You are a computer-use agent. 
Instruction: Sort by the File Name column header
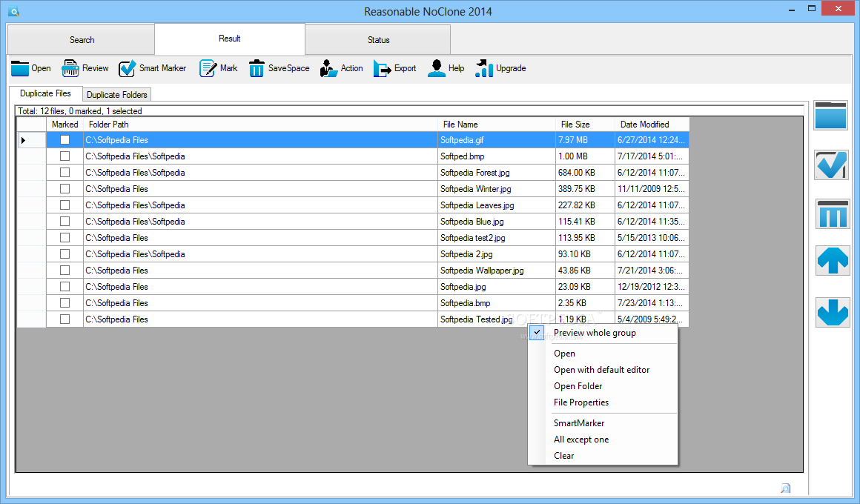click(497, 125)
